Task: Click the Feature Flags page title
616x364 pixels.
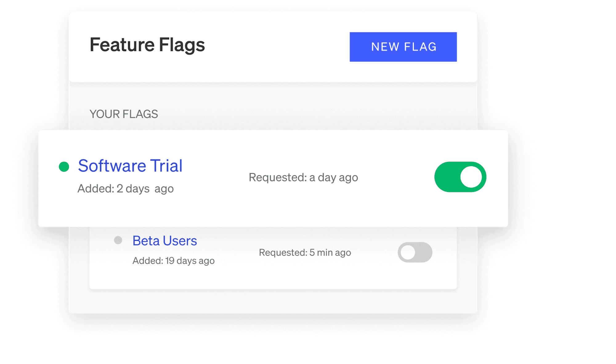Action: click(x=147, y=45)
